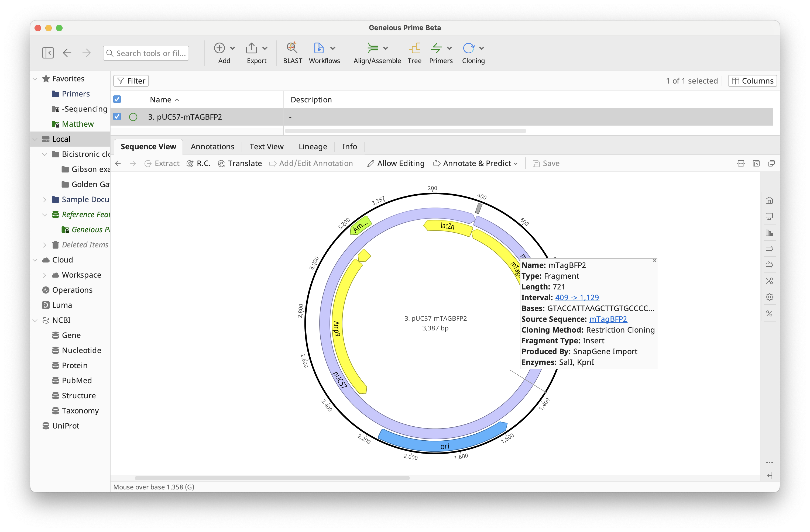
Task: Click the Translate sequence button
Action: coord(240,163)
